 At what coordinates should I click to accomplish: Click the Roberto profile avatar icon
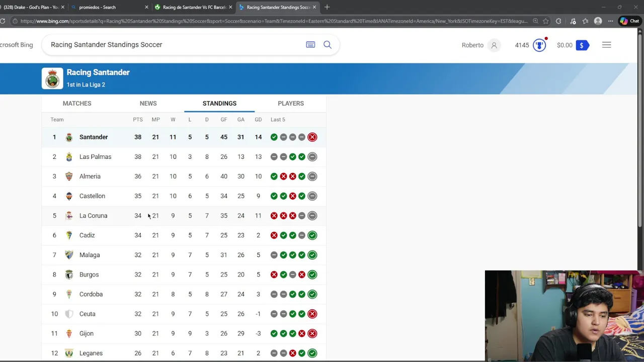coord(494,45)
